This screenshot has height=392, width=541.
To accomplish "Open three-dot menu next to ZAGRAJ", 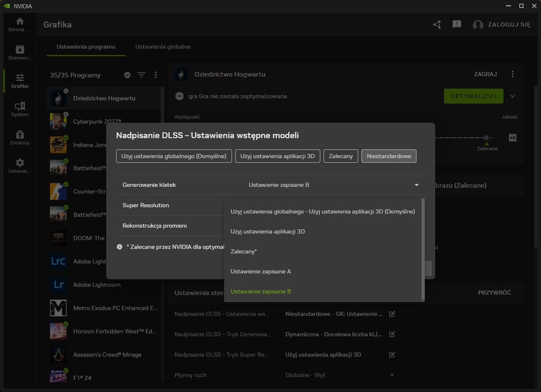I will [513, 74].
